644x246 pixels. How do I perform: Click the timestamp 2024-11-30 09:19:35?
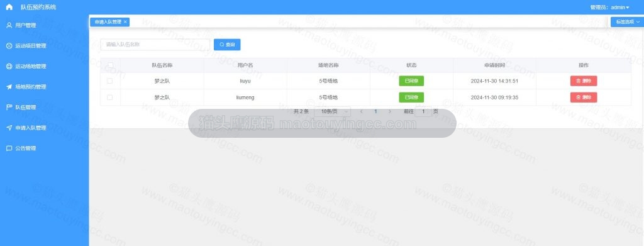pos(494,98)
